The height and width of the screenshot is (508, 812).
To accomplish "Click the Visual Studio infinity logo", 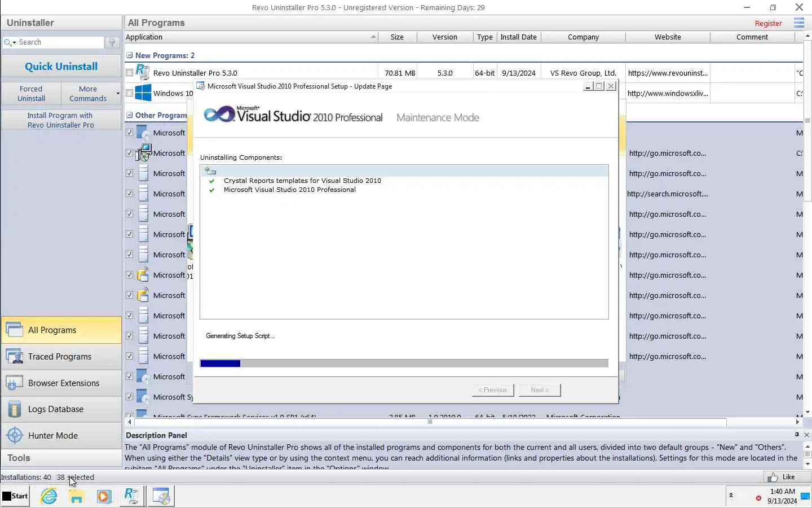I will coord(218,115).
